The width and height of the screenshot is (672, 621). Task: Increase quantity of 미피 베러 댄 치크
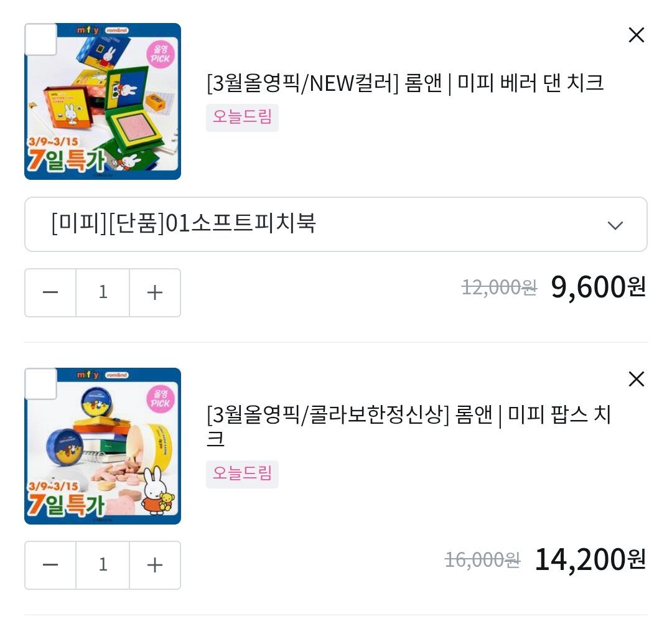click(154, 292)
